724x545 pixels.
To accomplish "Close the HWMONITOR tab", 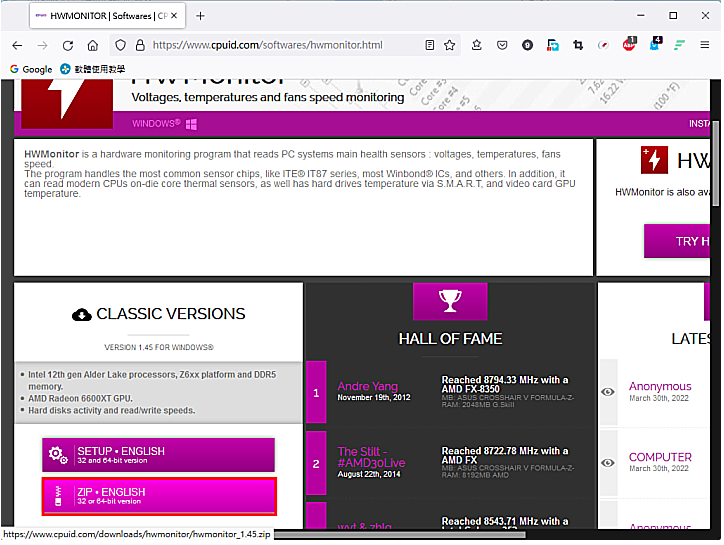I will click(x=174, y=16).
